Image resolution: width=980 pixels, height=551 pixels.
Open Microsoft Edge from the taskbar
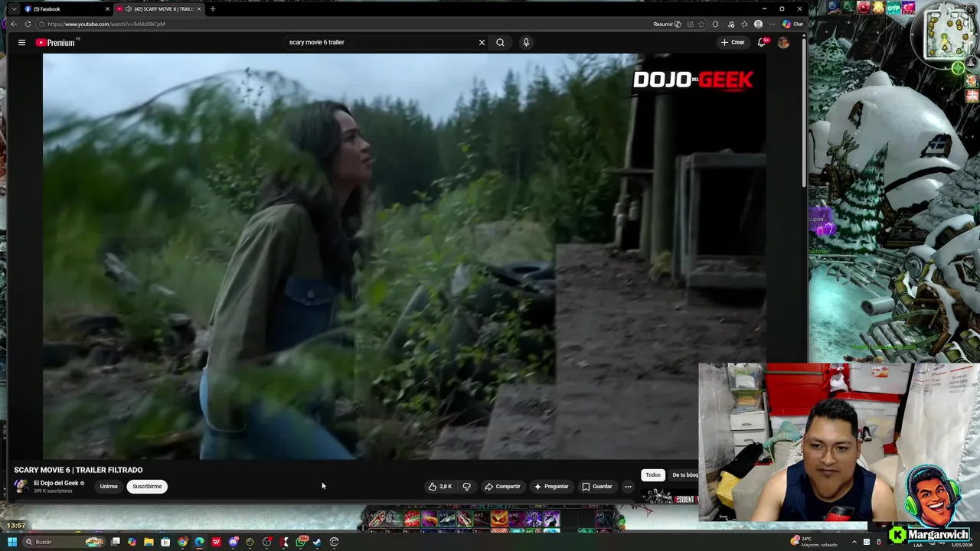(x=199, y=542)
